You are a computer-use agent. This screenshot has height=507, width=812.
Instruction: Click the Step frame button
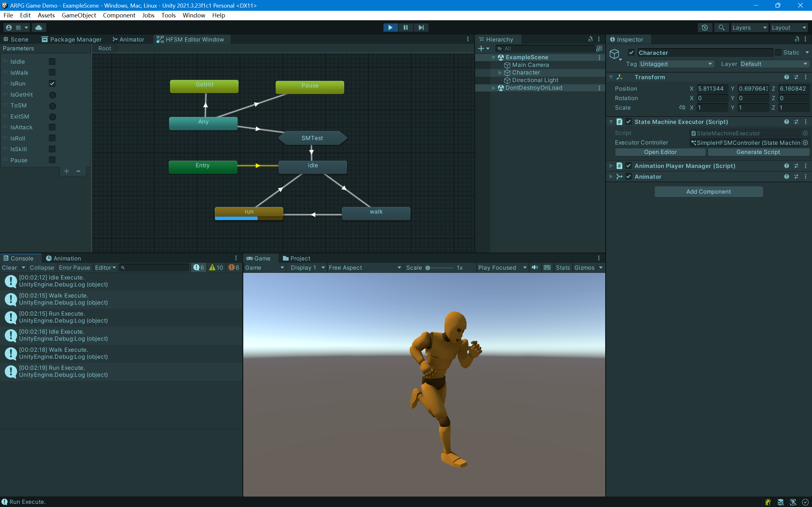coord(421,28)
